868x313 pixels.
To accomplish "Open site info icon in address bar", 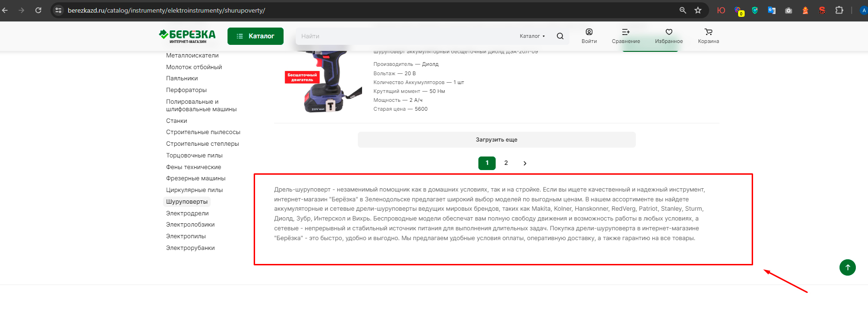I will click(x=58, y=10).
